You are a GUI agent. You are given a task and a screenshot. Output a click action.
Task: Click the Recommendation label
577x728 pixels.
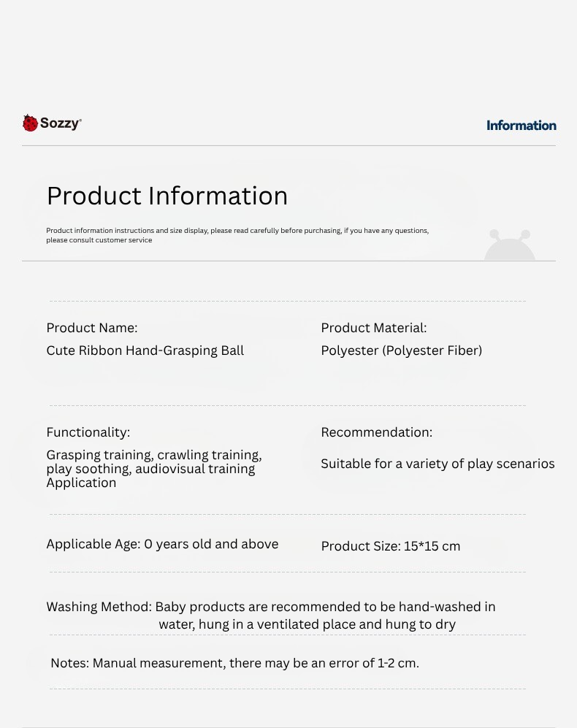pos(377,432)
